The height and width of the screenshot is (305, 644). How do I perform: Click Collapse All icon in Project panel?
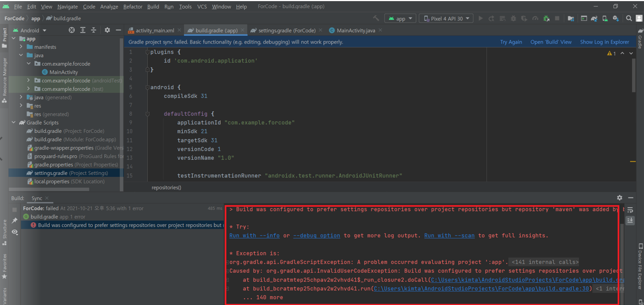[x=94, y=30]
